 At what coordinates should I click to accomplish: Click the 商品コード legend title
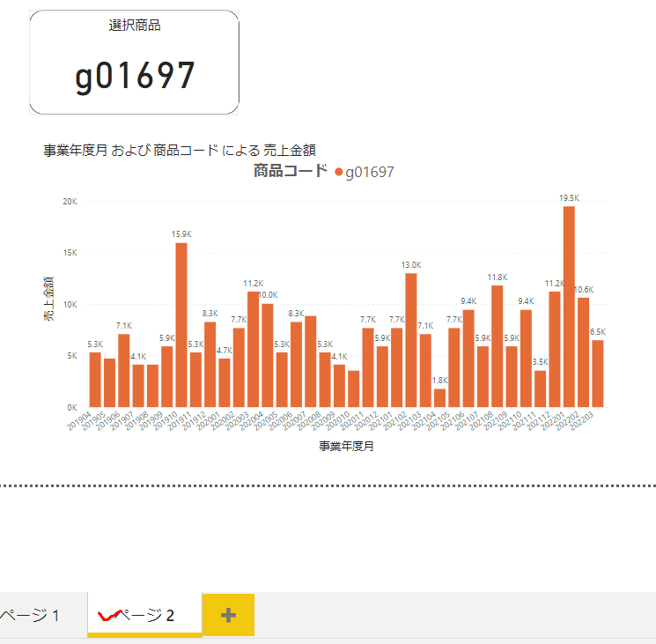click(290, 172)
